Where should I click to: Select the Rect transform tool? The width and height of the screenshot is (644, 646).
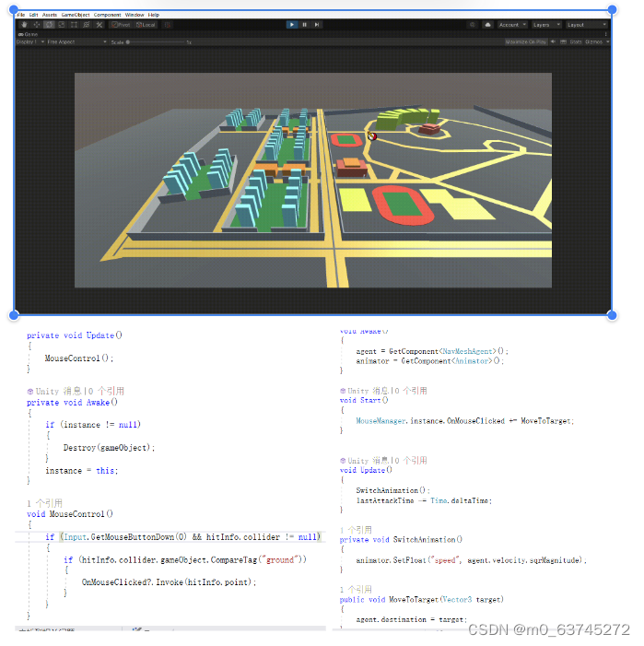(x=74, y=25)
